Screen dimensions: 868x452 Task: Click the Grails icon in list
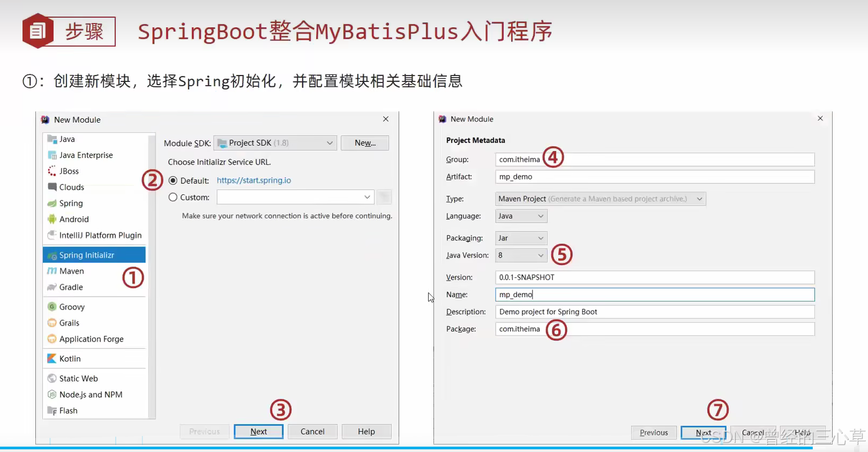(x=52, y=323)
